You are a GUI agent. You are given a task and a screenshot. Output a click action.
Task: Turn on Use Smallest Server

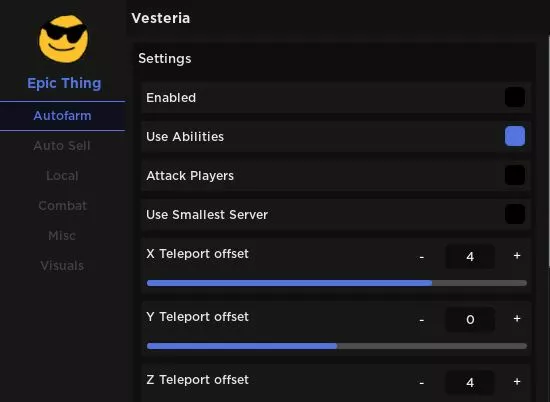point(515,214)
